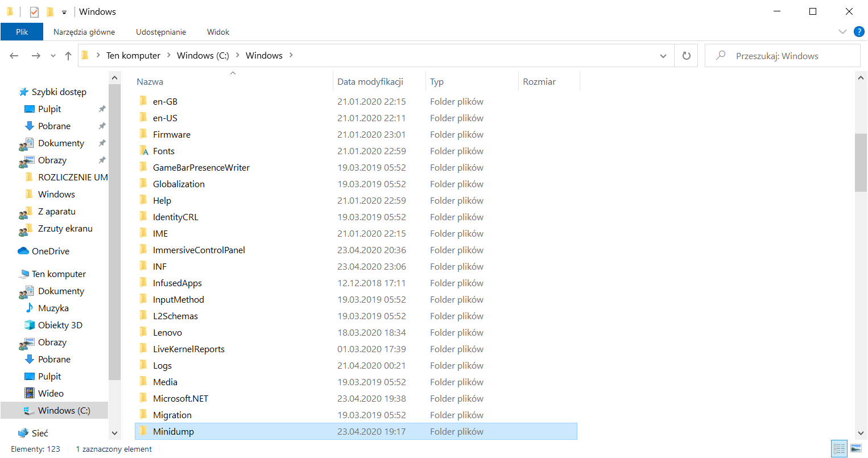Click the Logs folder icon

(143, 365)
